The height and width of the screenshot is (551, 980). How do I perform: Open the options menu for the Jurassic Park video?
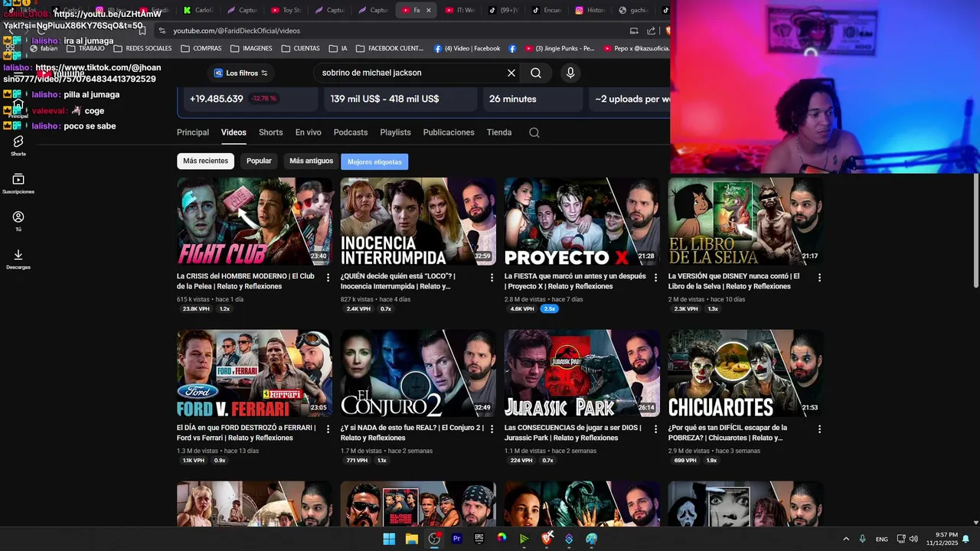coord(655,429)
